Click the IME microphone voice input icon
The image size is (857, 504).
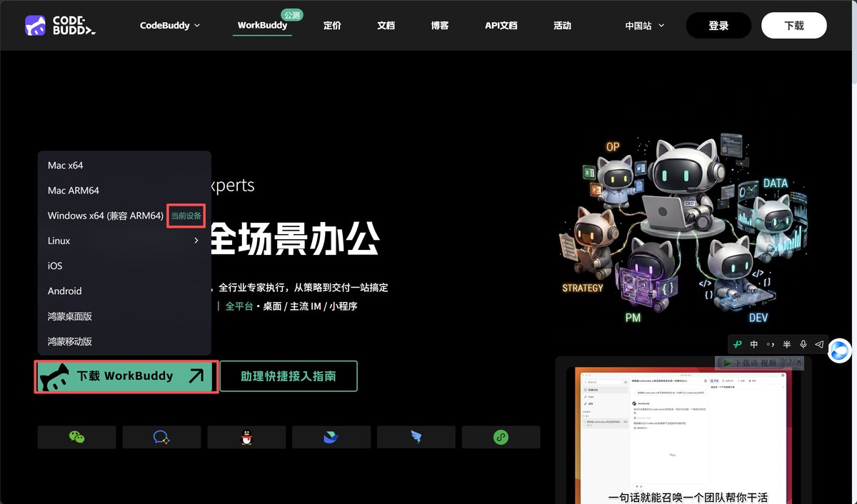coord(803,344)
